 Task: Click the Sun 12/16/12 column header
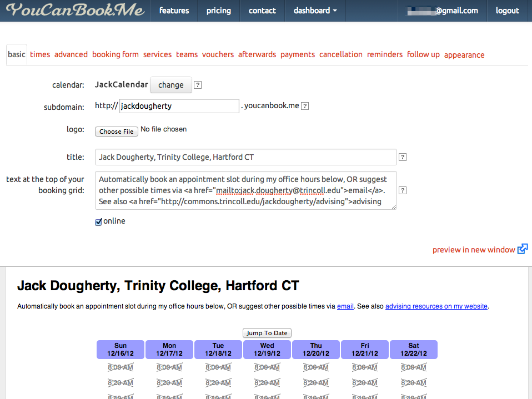(121, 350)
